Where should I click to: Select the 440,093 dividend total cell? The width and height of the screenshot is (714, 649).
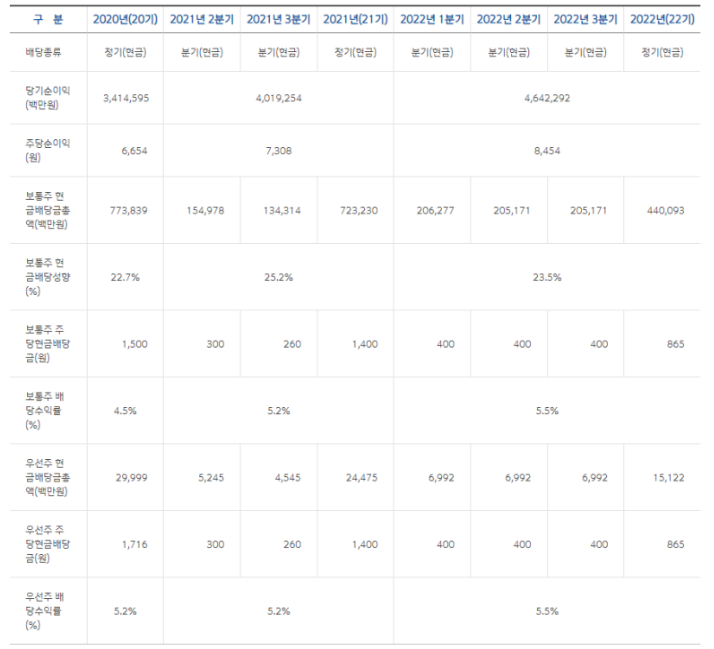665,210
